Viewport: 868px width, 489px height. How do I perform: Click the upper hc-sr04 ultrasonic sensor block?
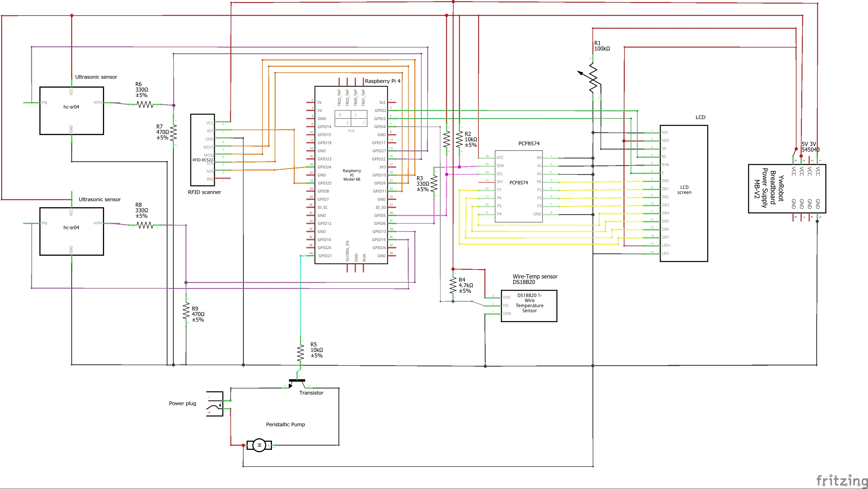point(72,111)
